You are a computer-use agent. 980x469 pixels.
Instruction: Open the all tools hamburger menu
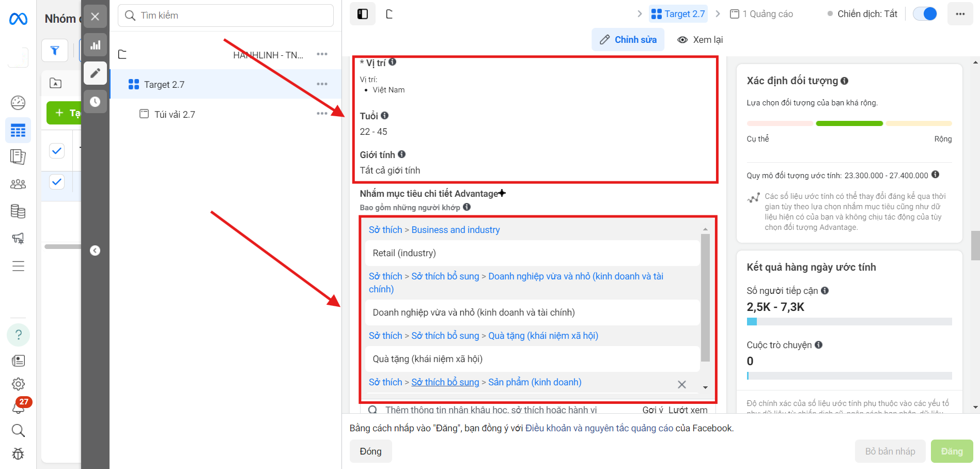point(18,266)
